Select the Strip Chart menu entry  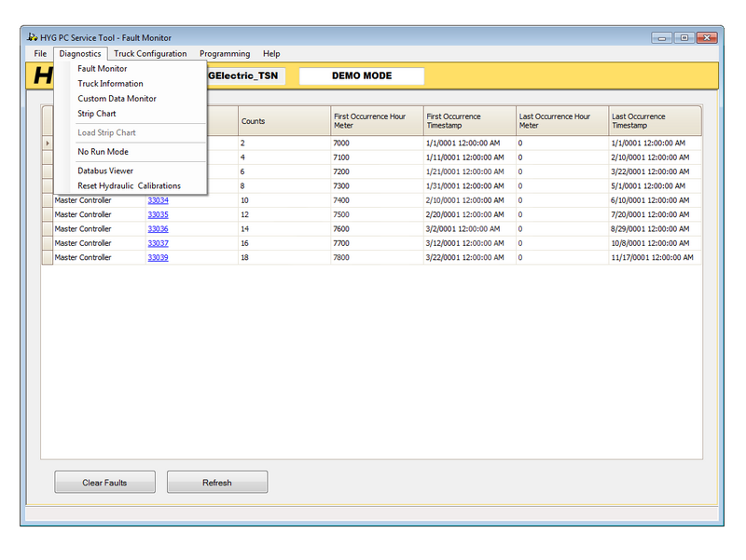(97, 114)
